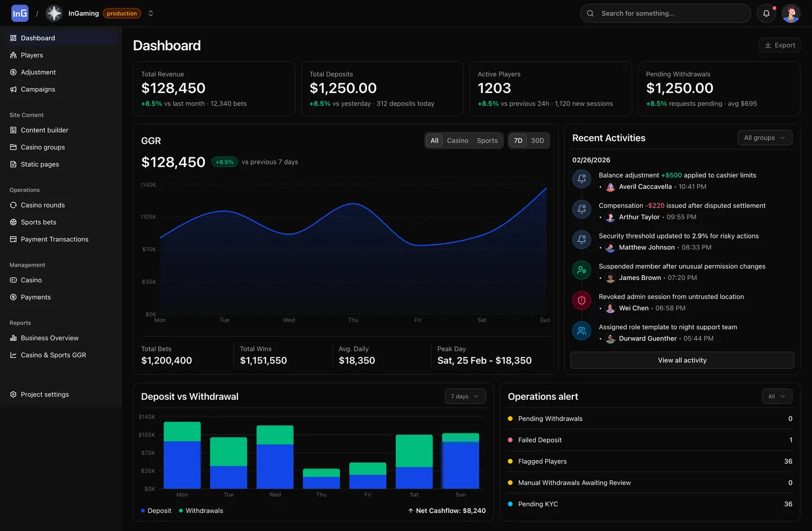The height and width of the screenshot is (531, 812).
Task: Switch the GGR chart to 30D view
Action: pos(537,140)
